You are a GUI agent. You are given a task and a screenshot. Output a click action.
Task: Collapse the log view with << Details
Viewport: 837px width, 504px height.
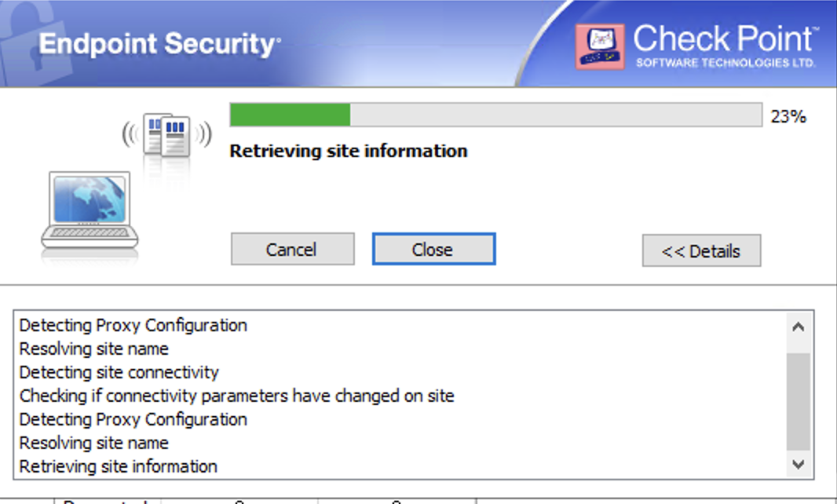701,250
